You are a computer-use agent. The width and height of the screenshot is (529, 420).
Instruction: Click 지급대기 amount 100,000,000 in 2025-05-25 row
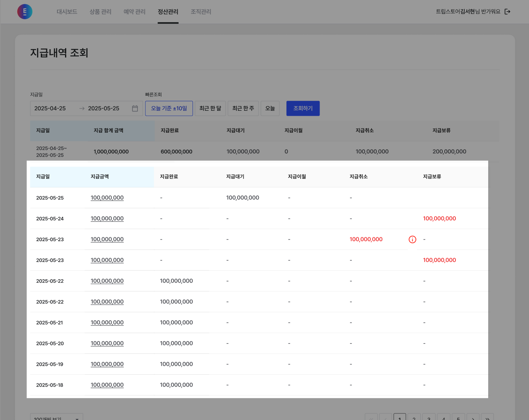point(243,198)
